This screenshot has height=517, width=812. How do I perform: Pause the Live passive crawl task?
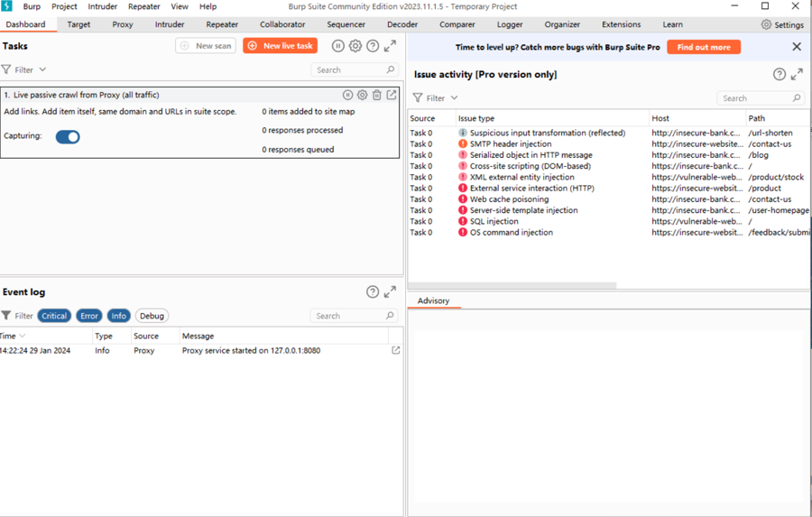(x=347, y=95)
